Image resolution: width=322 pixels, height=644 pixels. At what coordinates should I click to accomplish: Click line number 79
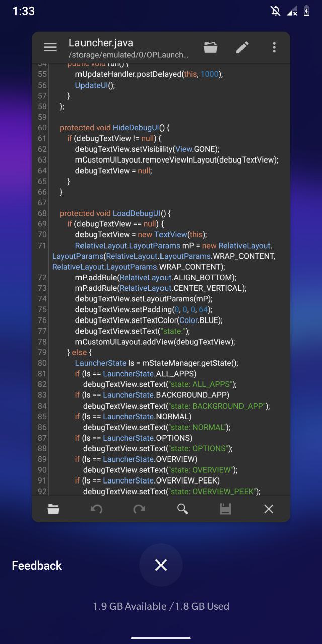[42, 352]
